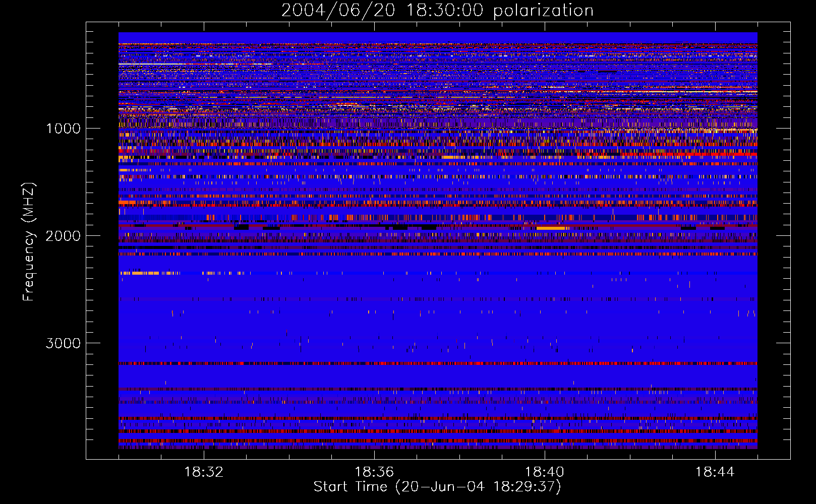816x504 pixels.
Task: Click the "Start Time (20-Jun-04 18:29:37)" label
Action: [437, 487]
